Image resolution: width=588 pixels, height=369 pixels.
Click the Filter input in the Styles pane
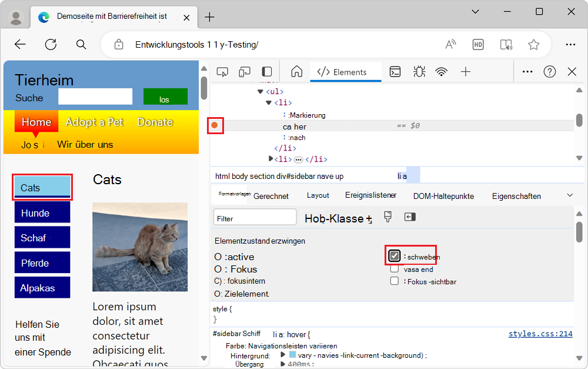(255, 217)
